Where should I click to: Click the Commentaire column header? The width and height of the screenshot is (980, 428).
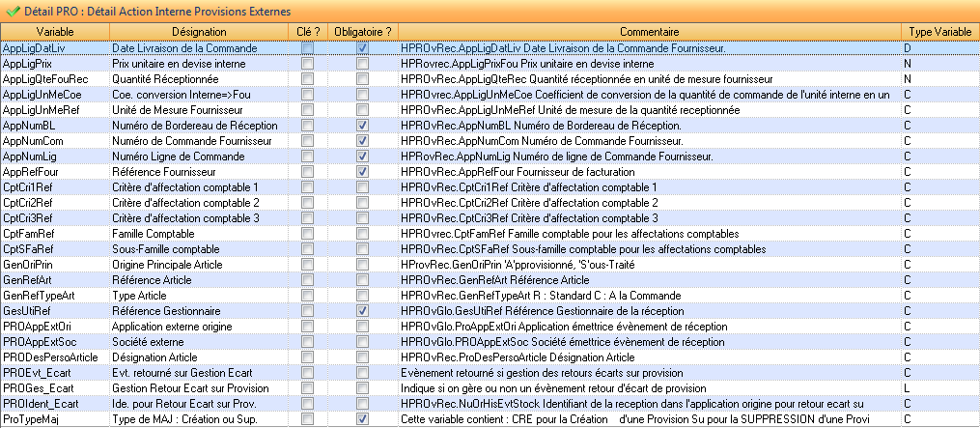pyautogui.click(x=648, y=32)
